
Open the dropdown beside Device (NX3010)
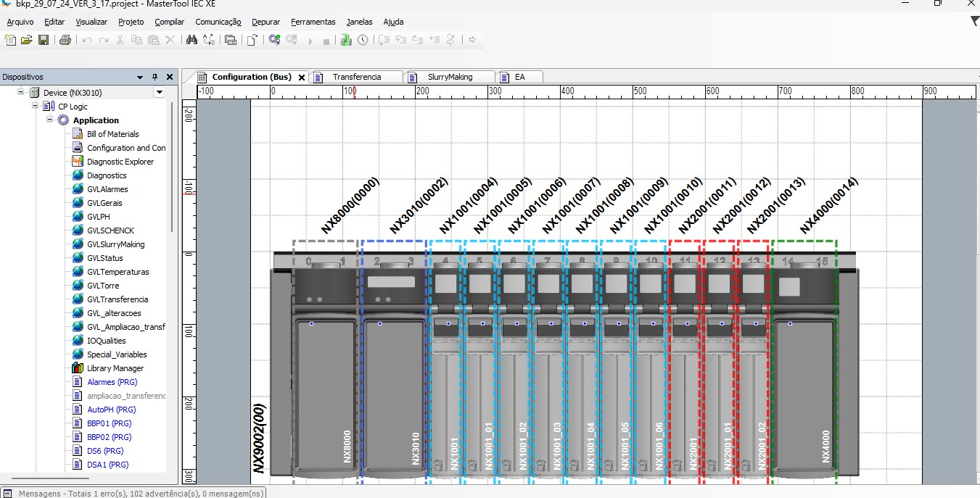pos(159,93)
